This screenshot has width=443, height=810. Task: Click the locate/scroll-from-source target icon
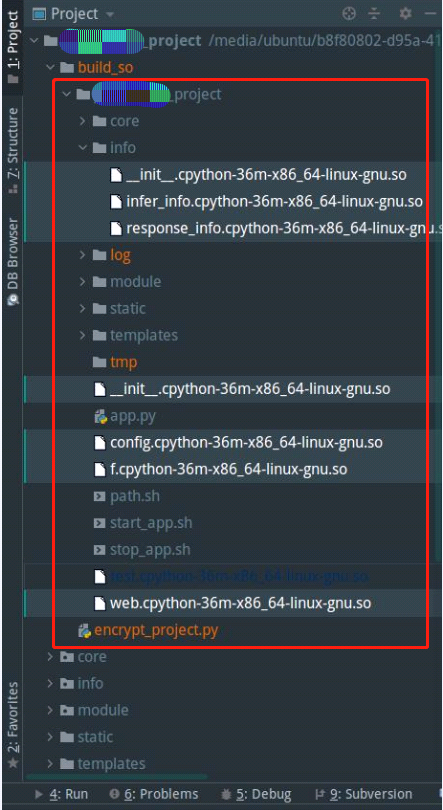coord(350,13)
